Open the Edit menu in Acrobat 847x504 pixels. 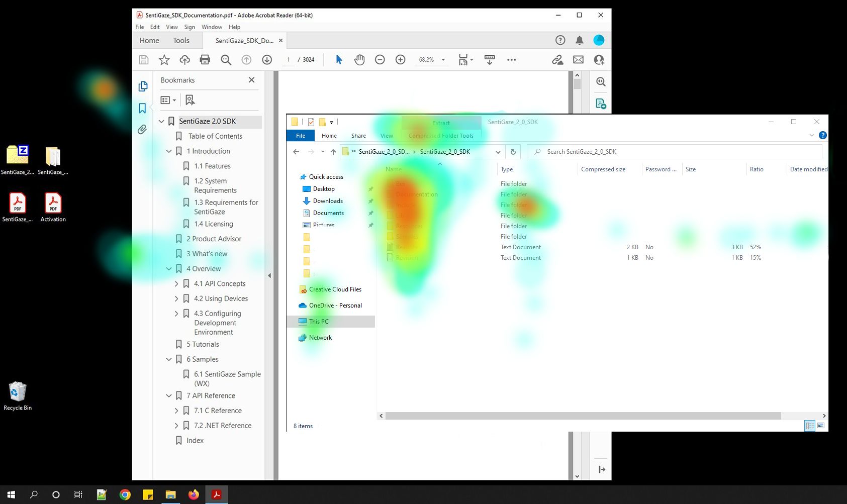(155, 27)
